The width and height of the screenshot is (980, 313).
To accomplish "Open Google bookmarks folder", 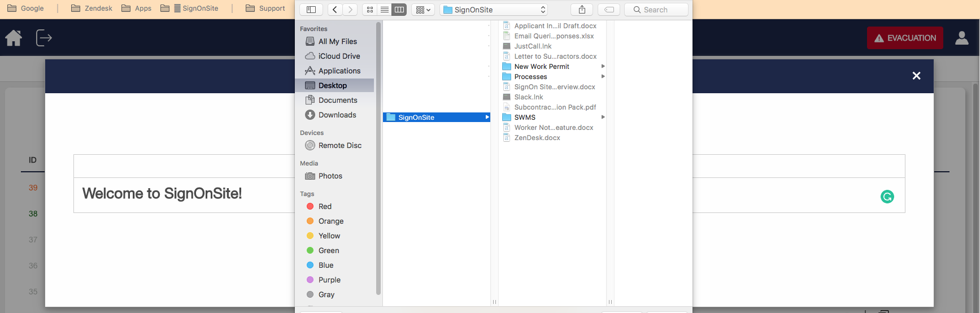I will click(25, 8).
